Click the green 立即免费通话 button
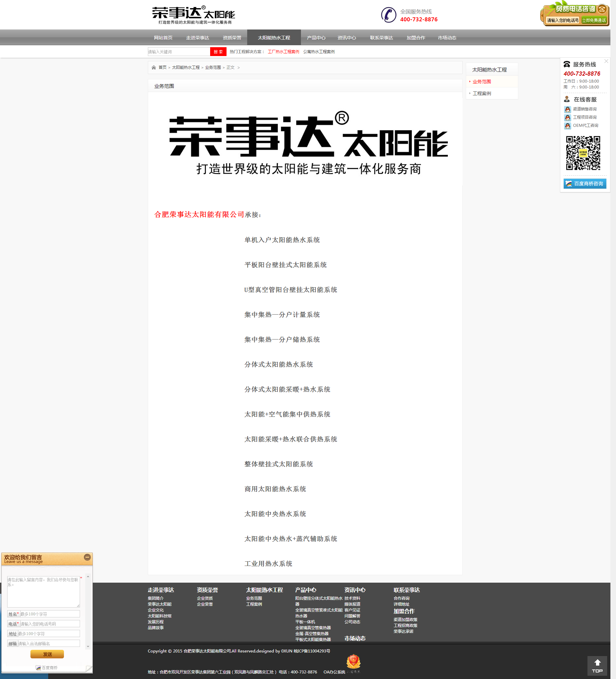Screen dimensions: 616x679 pos(594,20)
